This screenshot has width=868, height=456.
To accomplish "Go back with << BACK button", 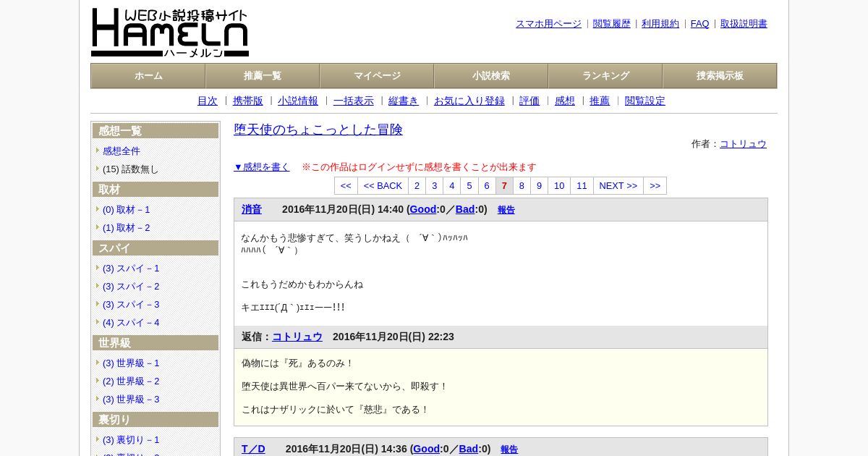I will point(383,186).
